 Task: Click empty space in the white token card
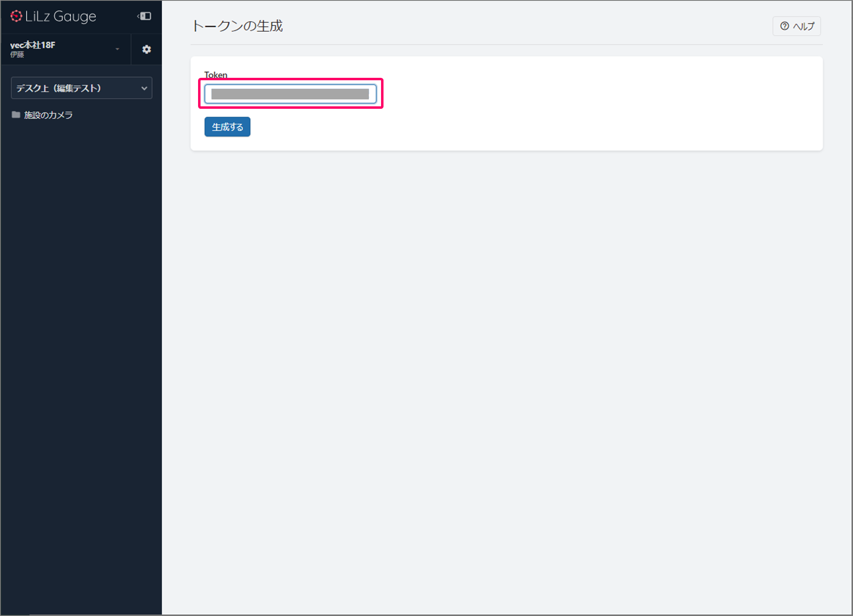pyautogui.click(x=571, y=106)
